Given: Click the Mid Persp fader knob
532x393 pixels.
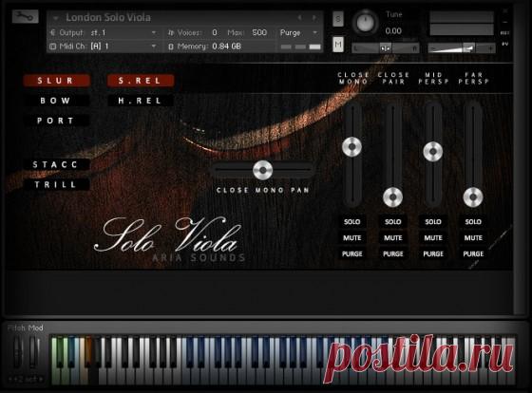Looking at the screenshot, I should (433, 152).
